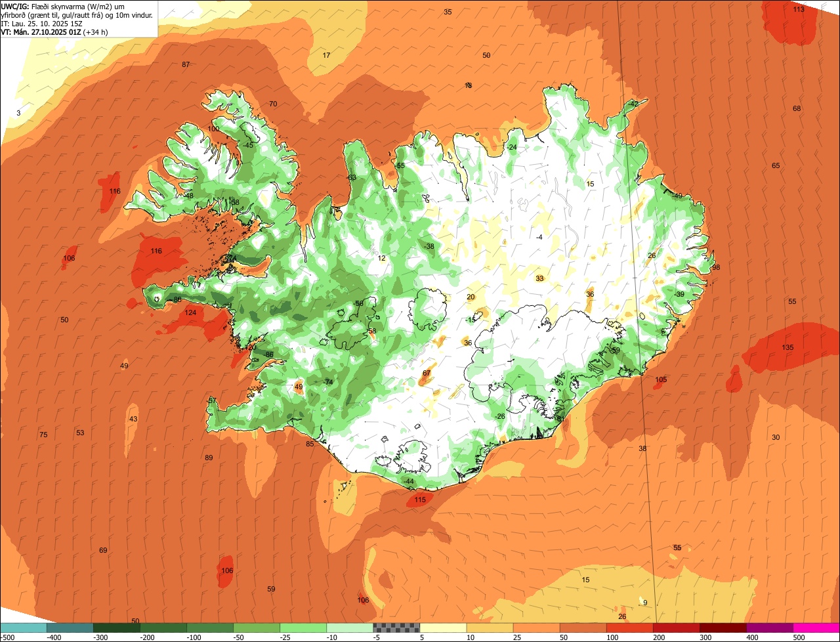Click the dark red swatch between 300 and 400

click(723, 628)
